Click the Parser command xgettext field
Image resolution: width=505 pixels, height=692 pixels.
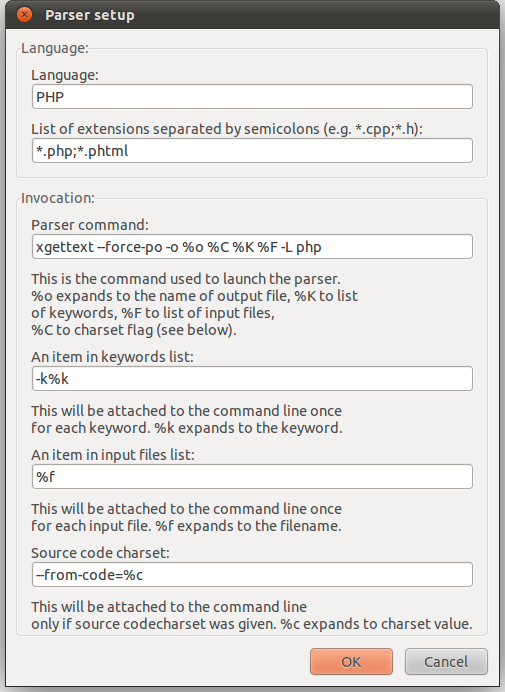click(252, 247)
